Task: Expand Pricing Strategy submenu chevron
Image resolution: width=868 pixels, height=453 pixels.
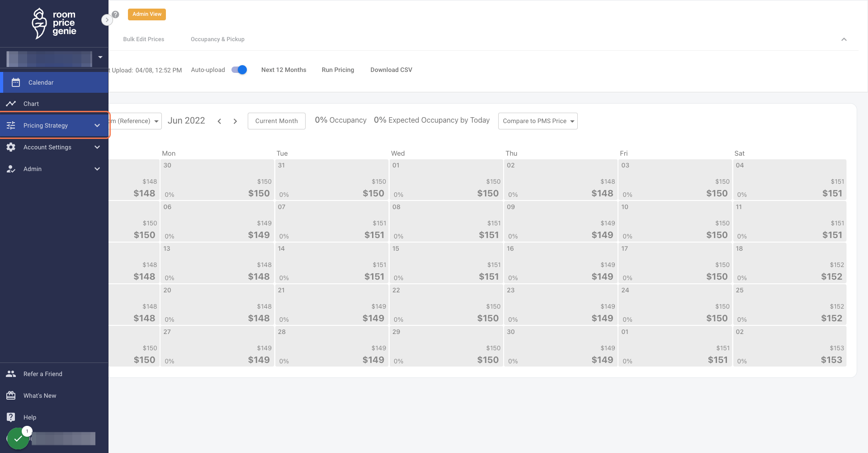Action: tap(97, 125)
